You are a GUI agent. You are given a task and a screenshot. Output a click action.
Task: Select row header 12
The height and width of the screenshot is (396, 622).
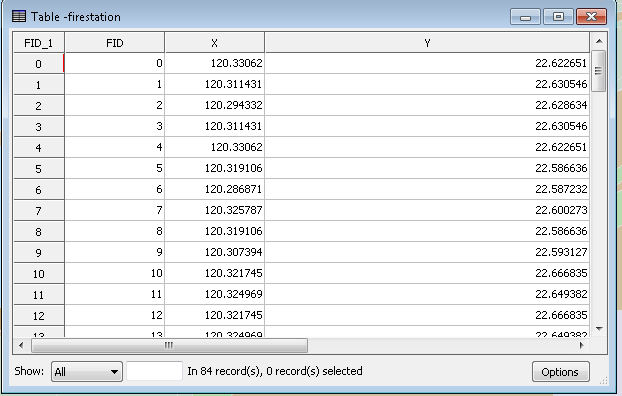click(x=38, y=316)
